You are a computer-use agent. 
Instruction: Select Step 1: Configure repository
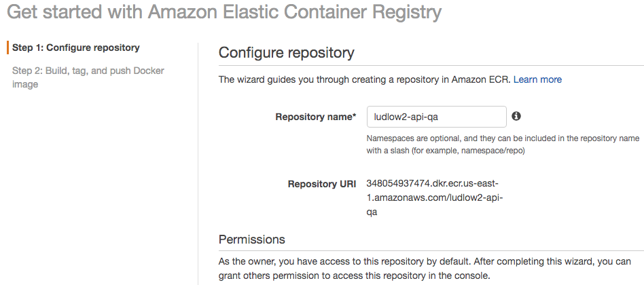76,47
